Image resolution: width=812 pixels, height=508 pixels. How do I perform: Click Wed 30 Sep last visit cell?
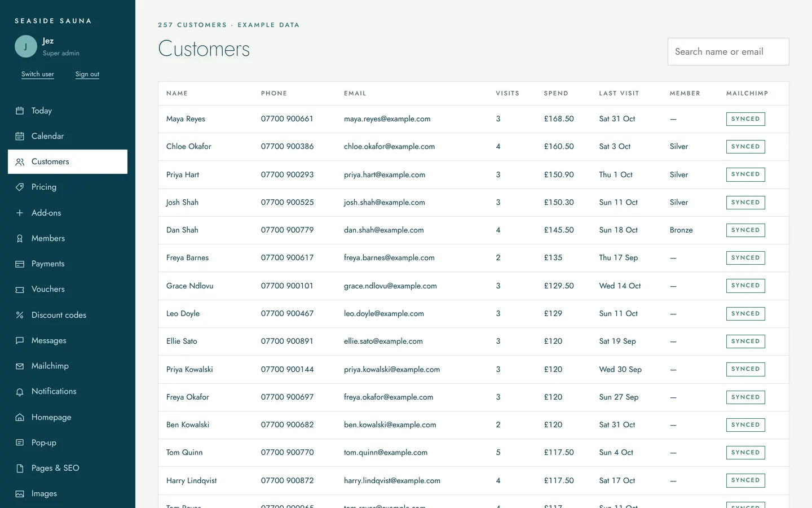point(620,369)
